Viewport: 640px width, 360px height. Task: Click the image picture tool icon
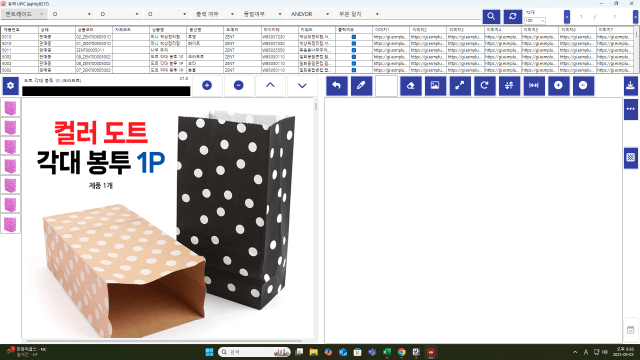click(x=435, y=85)
